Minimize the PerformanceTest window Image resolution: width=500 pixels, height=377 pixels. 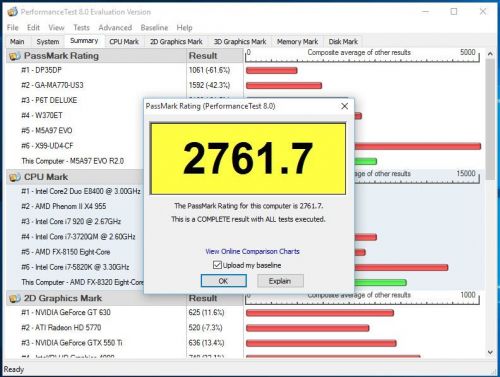[425, 12]
